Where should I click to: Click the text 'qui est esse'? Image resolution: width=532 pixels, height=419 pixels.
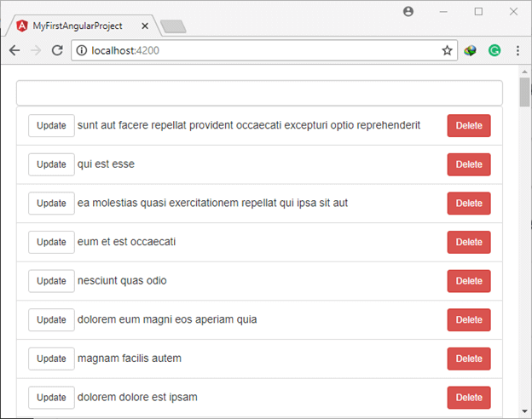pyautogui.click(x=106, y=164)
